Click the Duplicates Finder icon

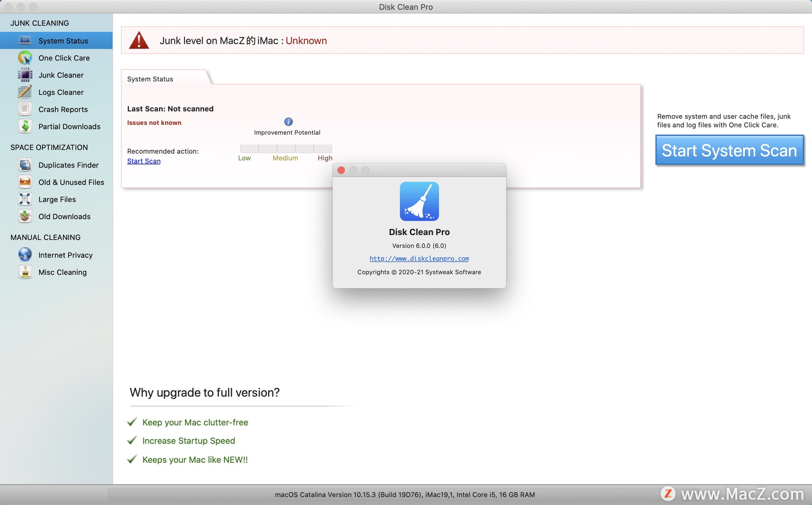click(x=25, y=165)
